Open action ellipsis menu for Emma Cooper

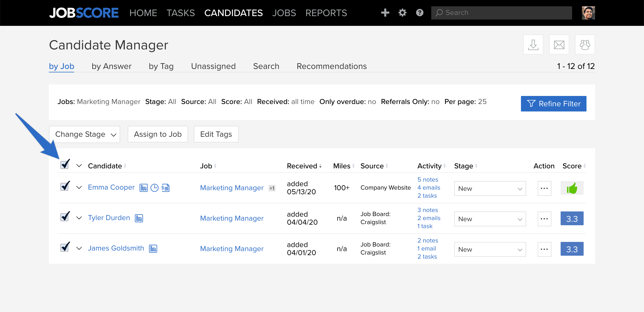tap(544, 188)
